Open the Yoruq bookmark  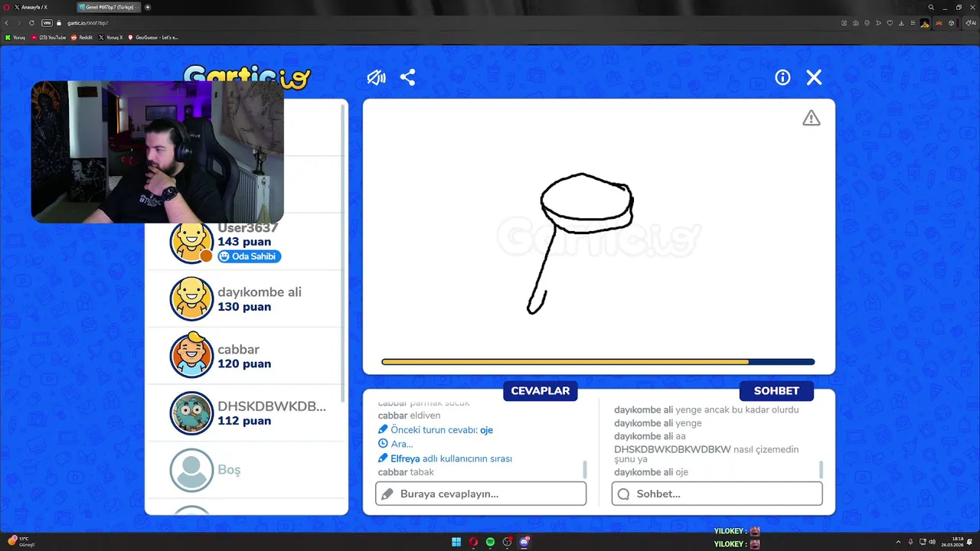click(x=15, y=37)
